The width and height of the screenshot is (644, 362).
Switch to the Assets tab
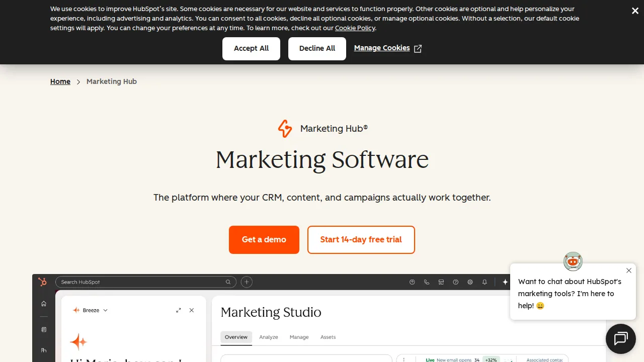[328, 337]
